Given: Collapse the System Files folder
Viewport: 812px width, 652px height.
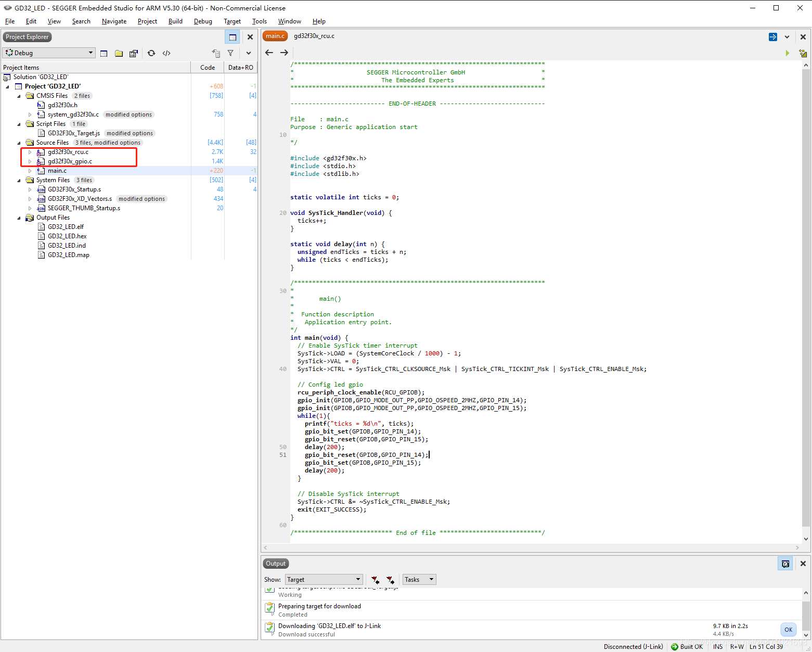Looking at the screenshot, I should [x=19, y=180].
